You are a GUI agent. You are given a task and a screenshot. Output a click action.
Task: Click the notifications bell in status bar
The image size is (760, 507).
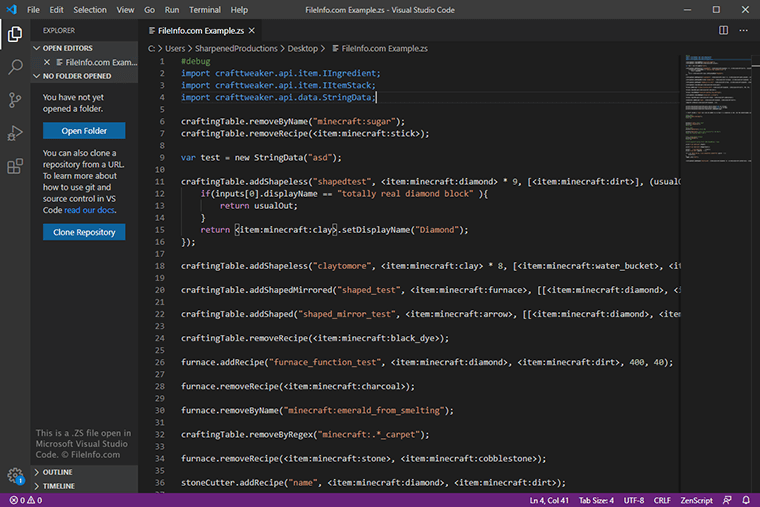(x=745, y=499)
